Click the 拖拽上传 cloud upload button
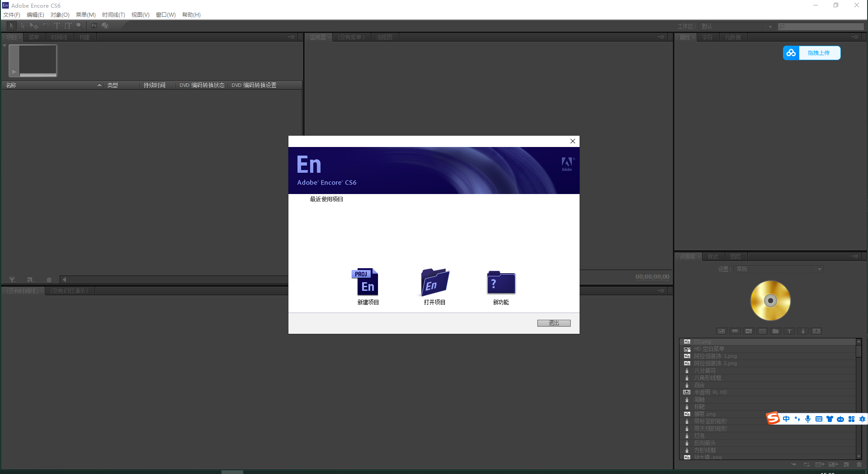 click(812, 53)
